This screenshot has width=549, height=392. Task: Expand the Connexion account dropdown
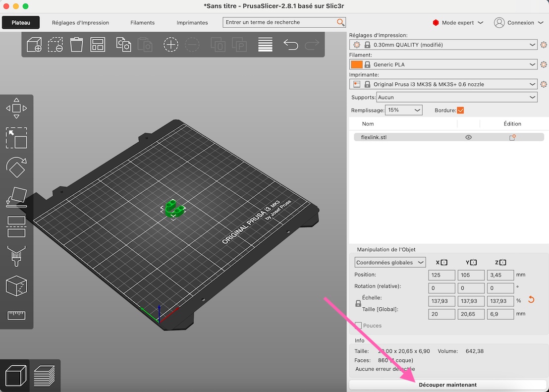coord(519,23)
